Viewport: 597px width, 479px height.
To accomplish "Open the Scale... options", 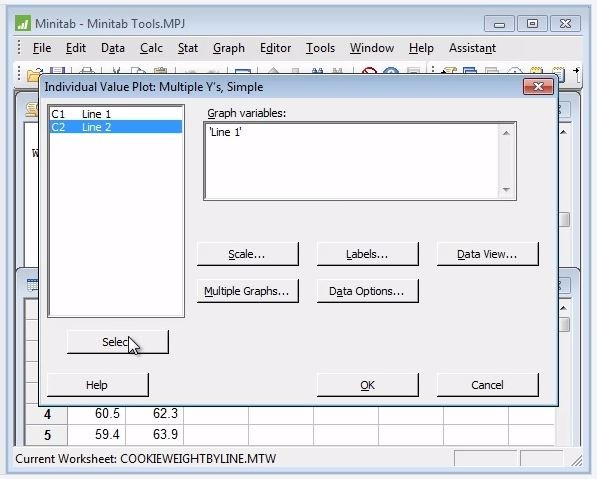I will point(247,254).
